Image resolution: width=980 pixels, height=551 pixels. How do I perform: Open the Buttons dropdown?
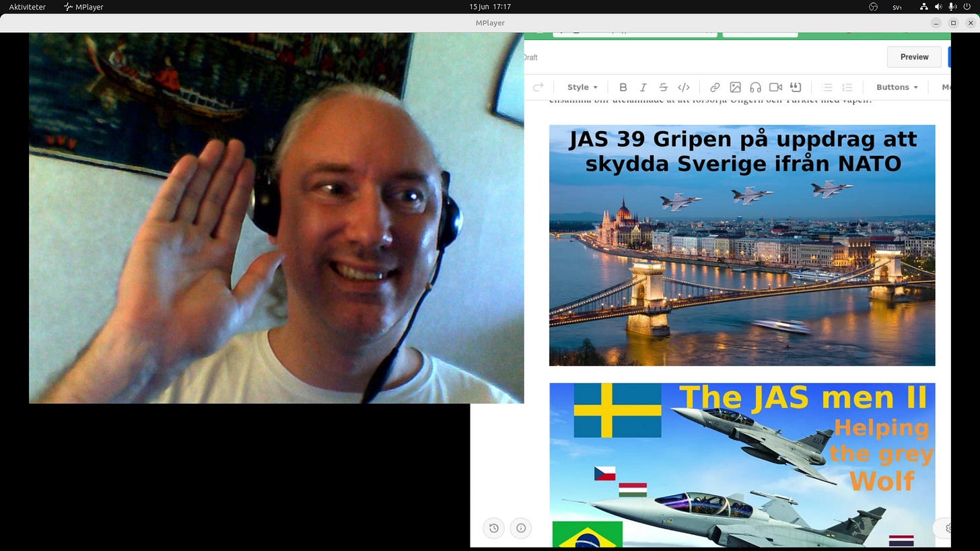coord(897,87)
